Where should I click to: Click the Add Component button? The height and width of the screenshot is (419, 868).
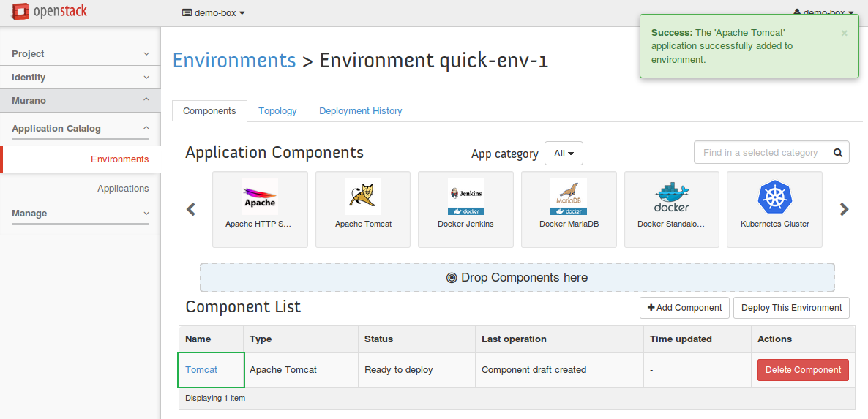pyautogui.click(x=684, y=308)
